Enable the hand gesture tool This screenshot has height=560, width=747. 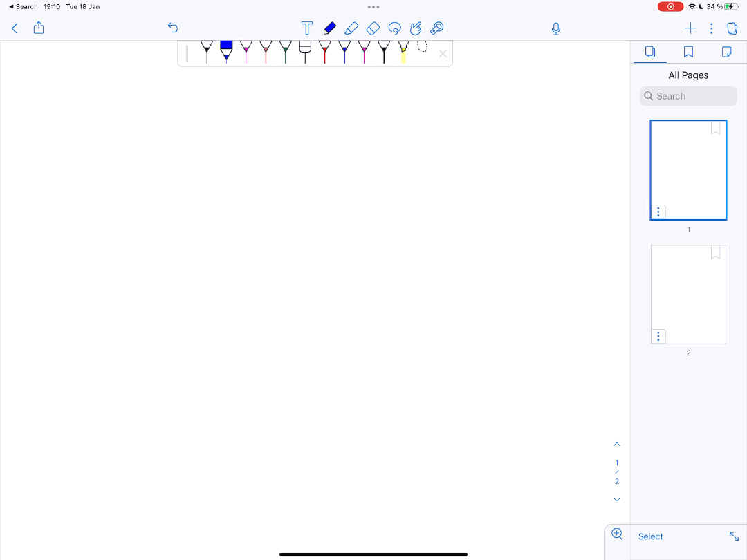[x=416, y=28]
